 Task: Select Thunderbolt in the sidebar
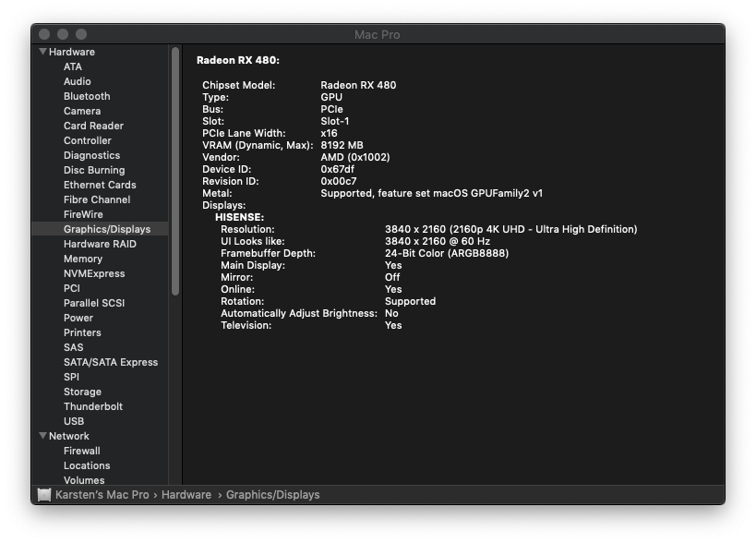[x=93, y=406]
